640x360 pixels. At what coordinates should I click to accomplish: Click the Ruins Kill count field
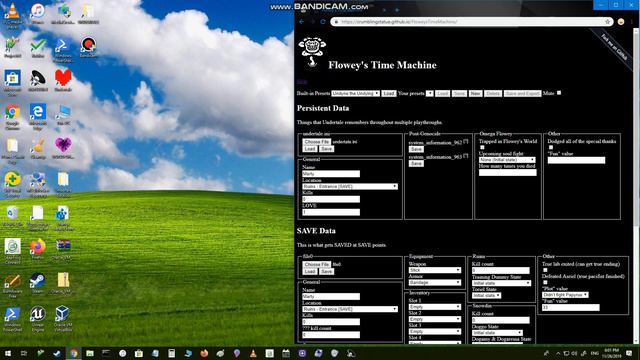coord(501,270)
